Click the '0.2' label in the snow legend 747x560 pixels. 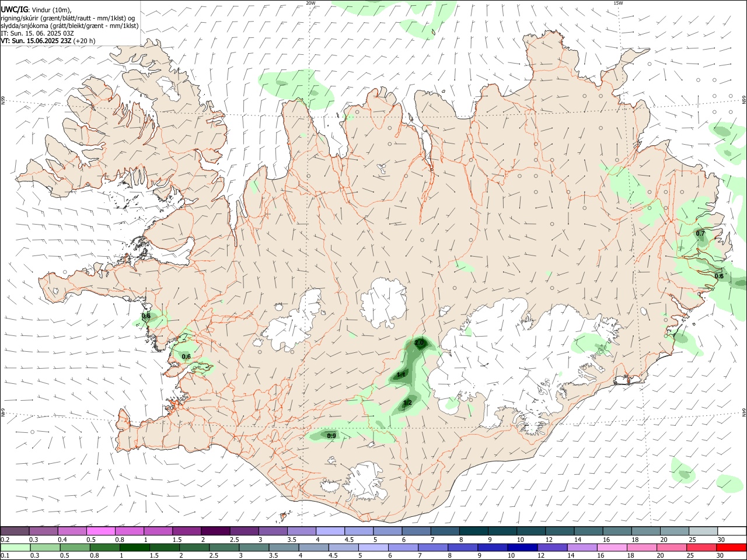click(x=5, y=540)
